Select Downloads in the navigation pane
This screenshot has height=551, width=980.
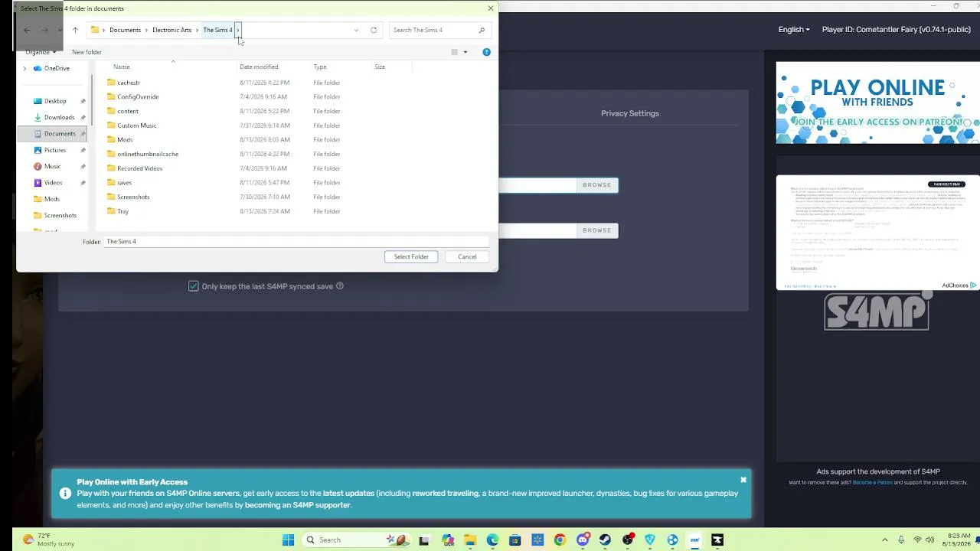59,117
